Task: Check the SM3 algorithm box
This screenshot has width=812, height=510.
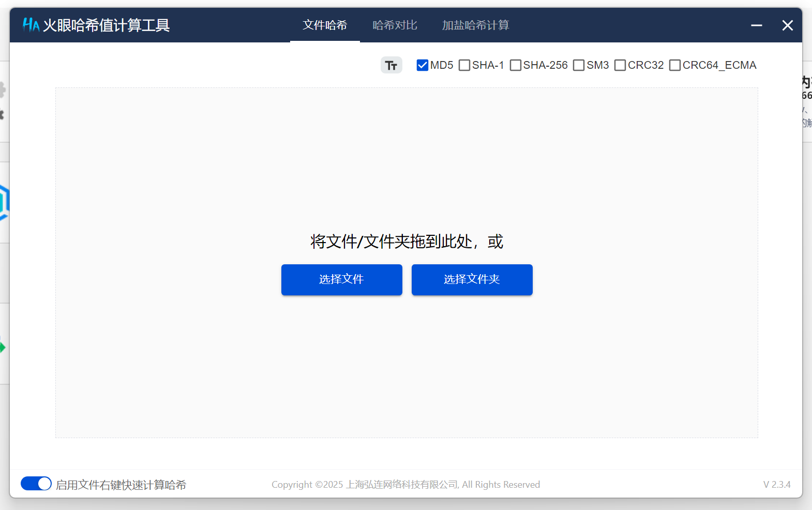Action: pyautogui.click(x=579, y=65)
